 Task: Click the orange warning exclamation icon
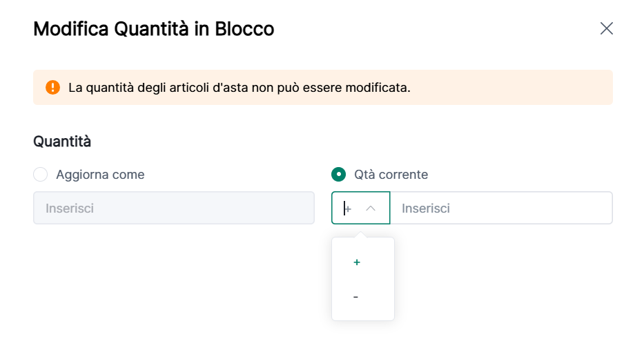point(53,88)
